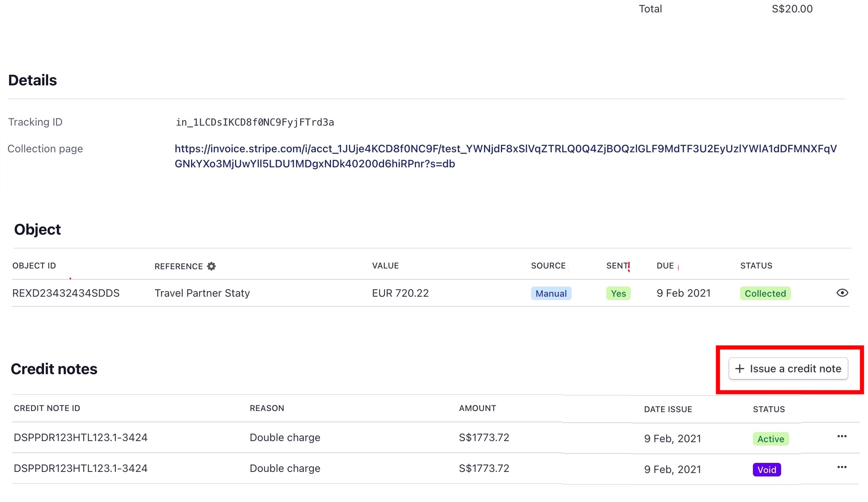Click the Collected status badge
Image resolution: width=868 pixels, height=502 pixels.
click(x=765, y=293)
